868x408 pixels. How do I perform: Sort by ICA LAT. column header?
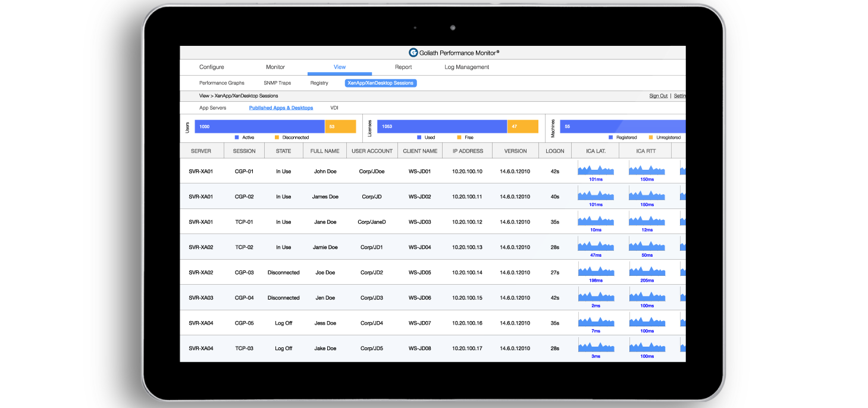pyautogui.click(x=596, y=151)
